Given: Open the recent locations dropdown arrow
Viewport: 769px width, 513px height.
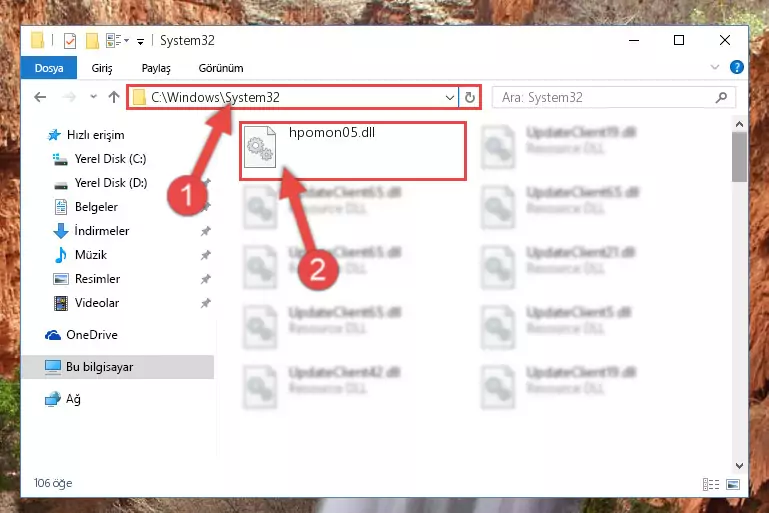Looking at the screenshot, I should point(93,97).
